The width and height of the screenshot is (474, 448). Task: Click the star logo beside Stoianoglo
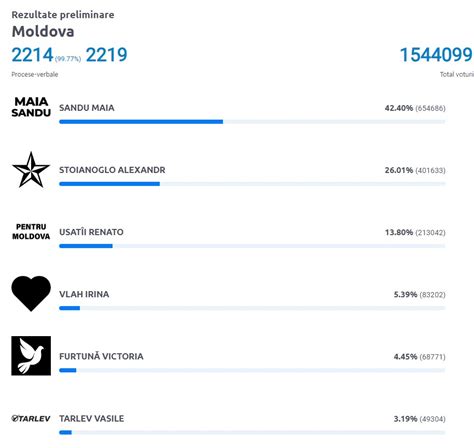[x=31, y=169]
